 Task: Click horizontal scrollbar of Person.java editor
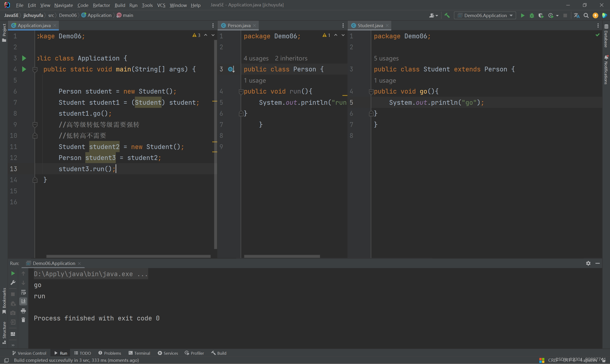[x=282, y=256]
